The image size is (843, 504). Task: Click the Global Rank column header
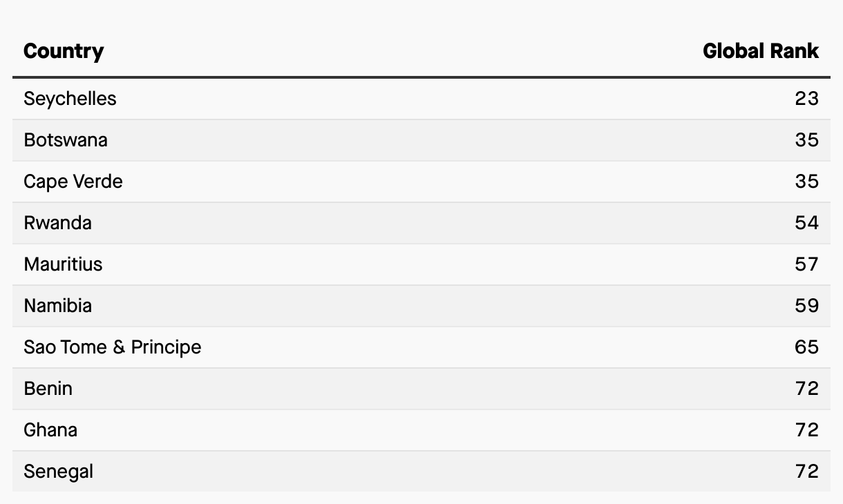[760, 51]
